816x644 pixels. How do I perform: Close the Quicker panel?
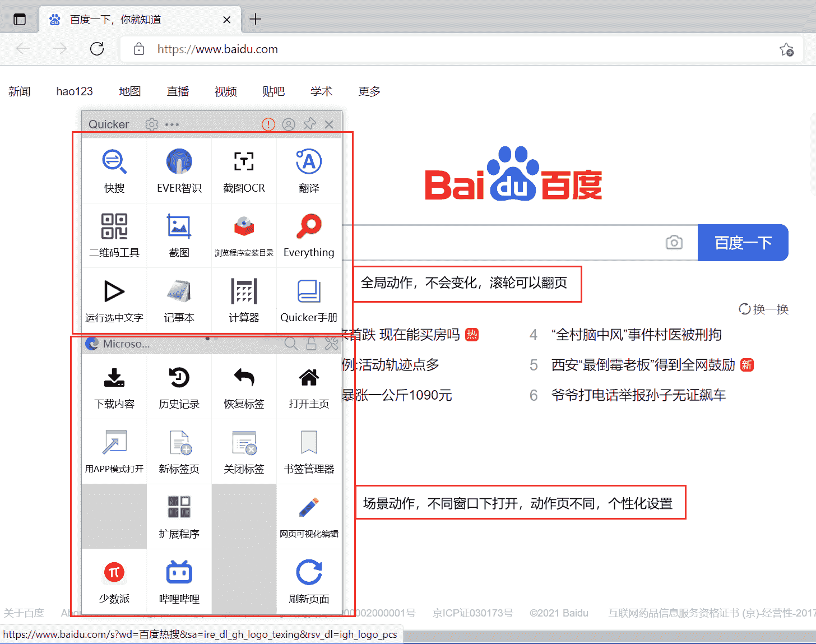329,124
